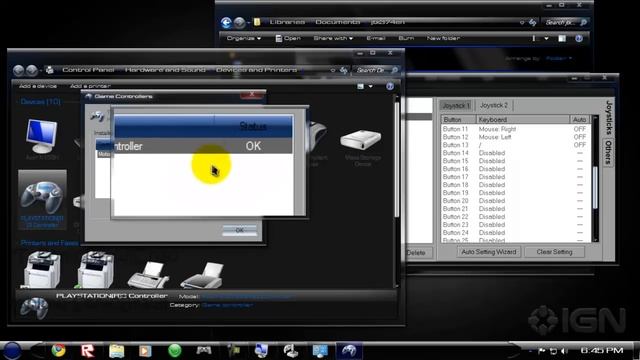Viewport: 640px width, 360px height.
Task: Select the vertical Joysticks side tab
Action: click(x=609, y=118)
